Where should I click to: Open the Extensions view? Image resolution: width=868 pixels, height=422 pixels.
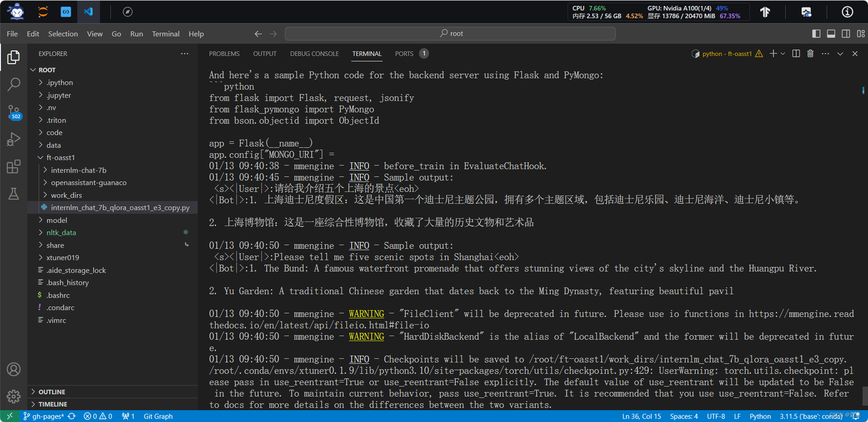point(14,166)
